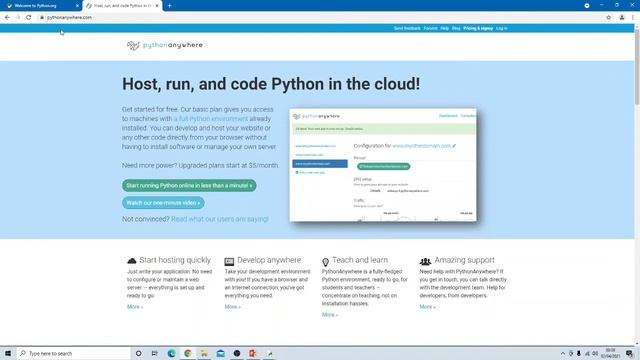640x360 pixels.
Task: Open More under Amazing support
Action: point(427,307)
